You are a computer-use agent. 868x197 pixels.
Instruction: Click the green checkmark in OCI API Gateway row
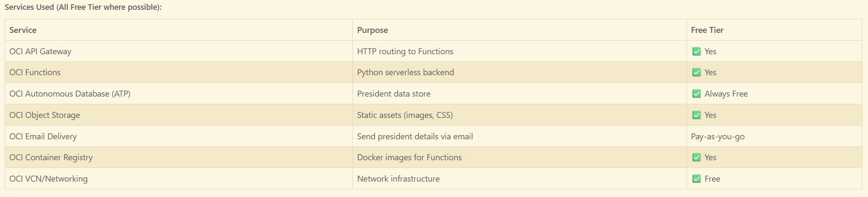(696, 51)
